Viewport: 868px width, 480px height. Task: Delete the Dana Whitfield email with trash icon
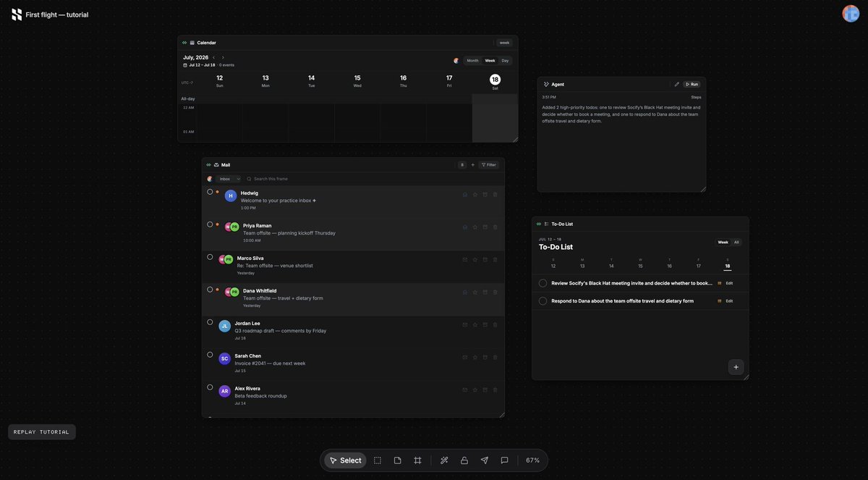point(495,292)
